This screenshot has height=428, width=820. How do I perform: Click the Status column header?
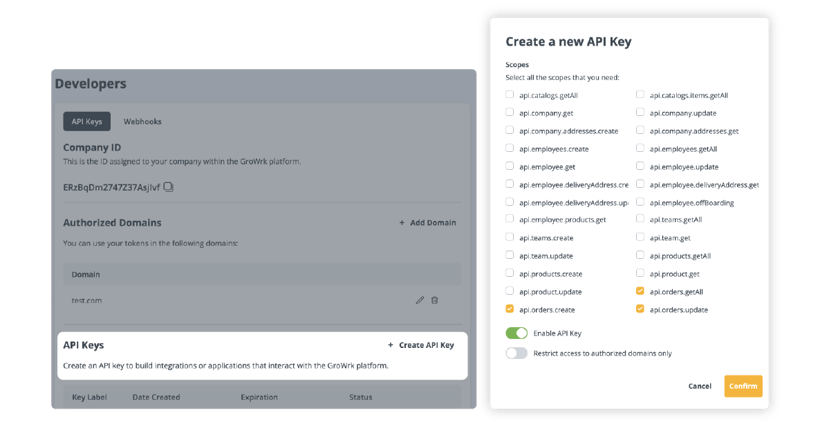point(360,397)
